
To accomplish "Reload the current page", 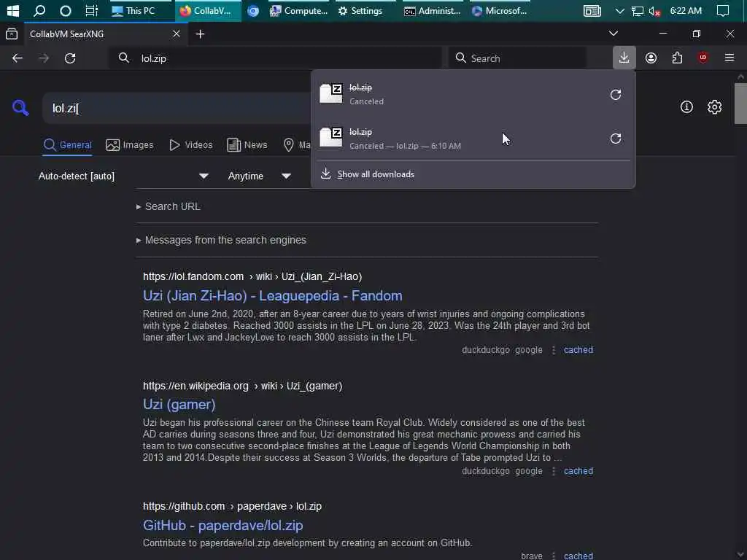I will pyautogui.click(x=70, y=58).
